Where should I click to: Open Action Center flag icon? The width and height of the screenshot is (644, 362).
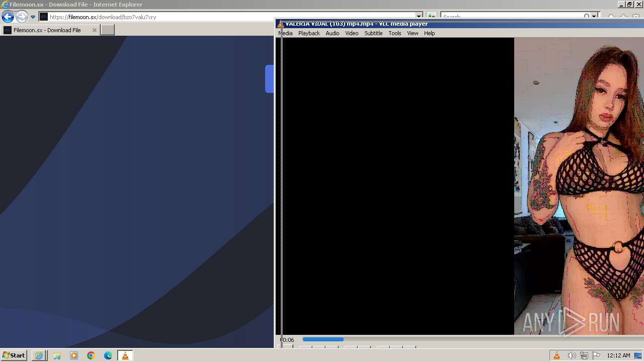(596, 355)
